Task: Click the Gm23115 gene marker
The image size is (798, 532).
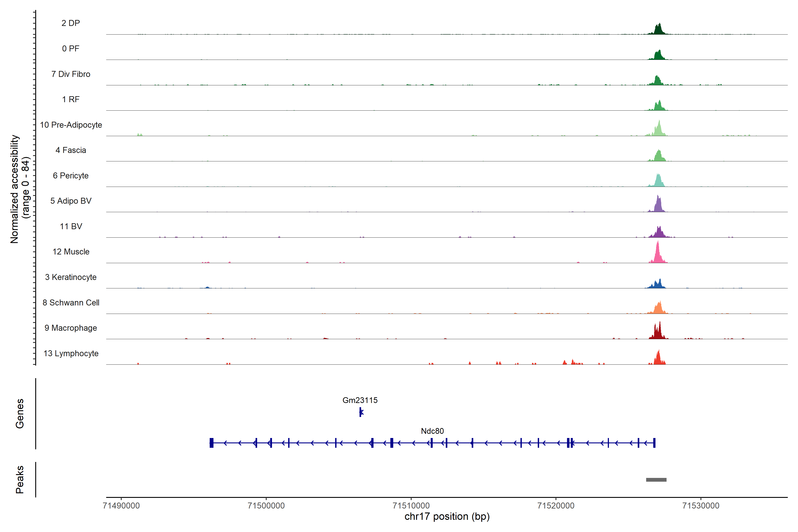Action: pos(361,412)
